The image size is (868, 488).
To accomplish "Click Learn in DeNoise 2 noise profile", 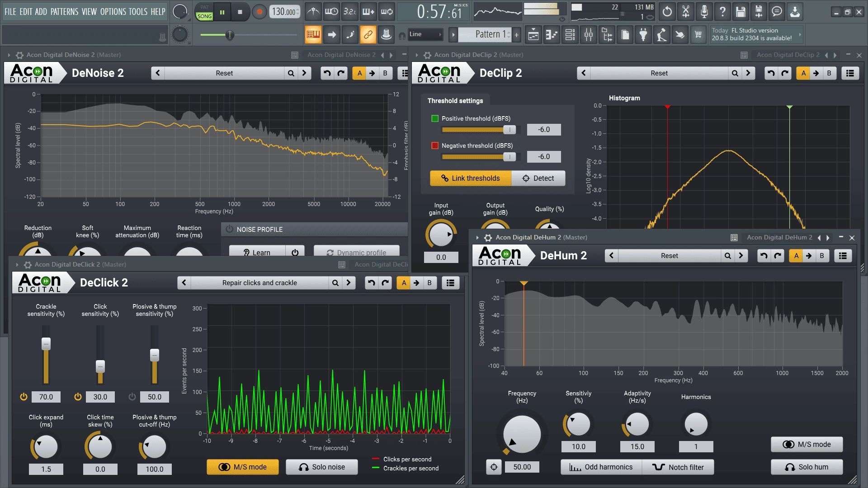I will coord(257,252).
